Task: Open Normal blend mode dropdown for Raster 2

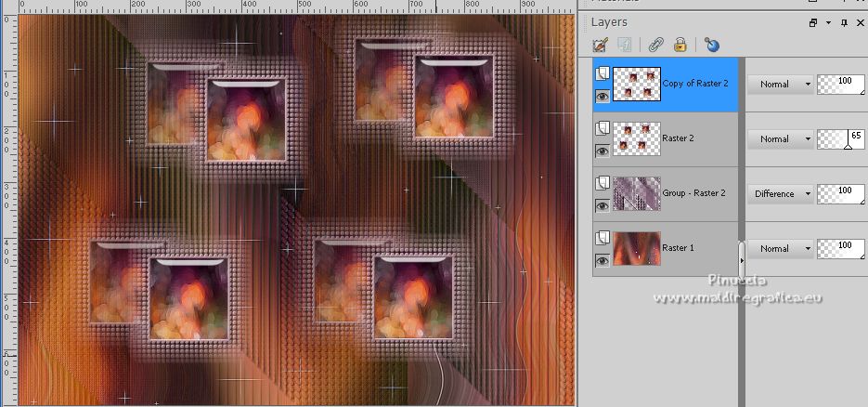Action: [781, 139]
